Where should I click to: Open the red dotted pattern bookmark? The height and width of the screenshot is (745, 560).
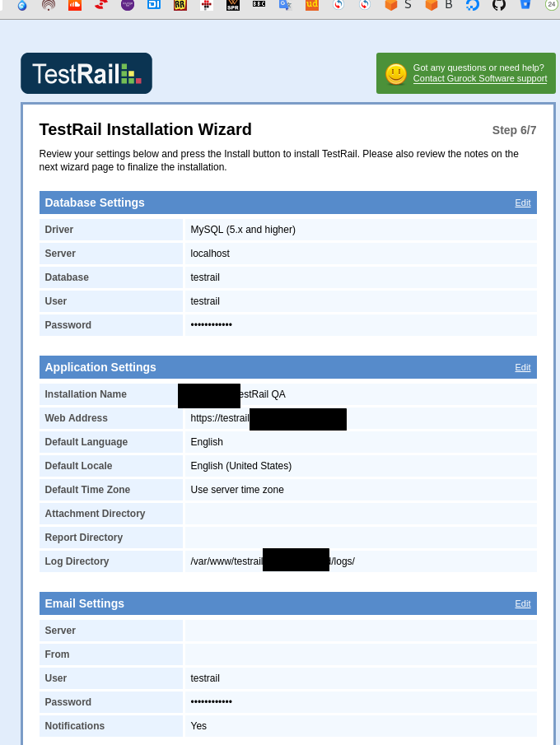207,5
